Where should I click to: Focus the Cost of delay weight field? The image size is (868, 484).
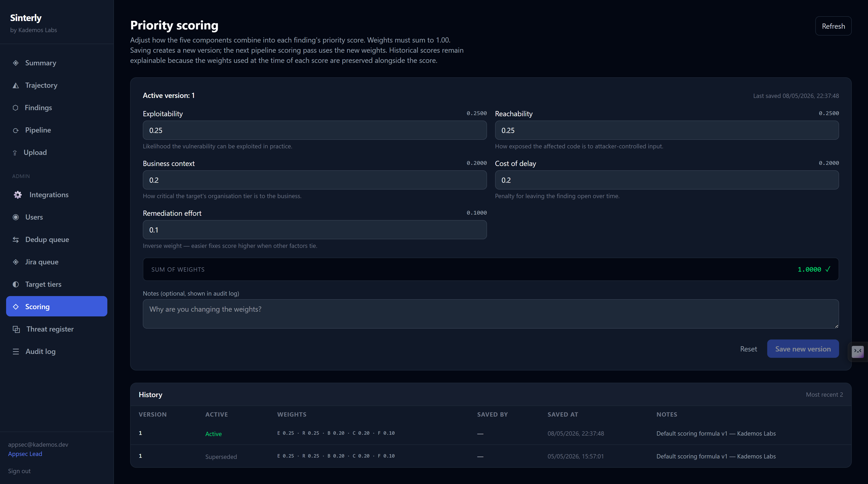pyautogui.click(x=667, y=180)
